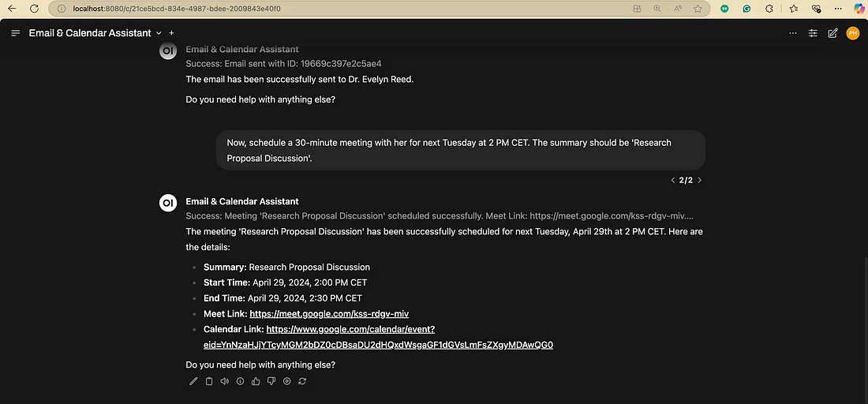Go to the previous message version
The width and height of the screenshot is (868, 404).
point(672,180)
